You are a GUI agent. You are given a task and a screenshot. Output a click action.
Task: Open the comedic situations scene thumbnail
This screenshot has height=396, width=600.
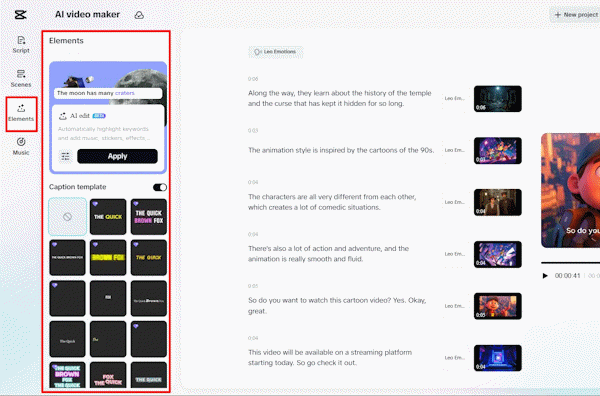click(x=497, y=202)
